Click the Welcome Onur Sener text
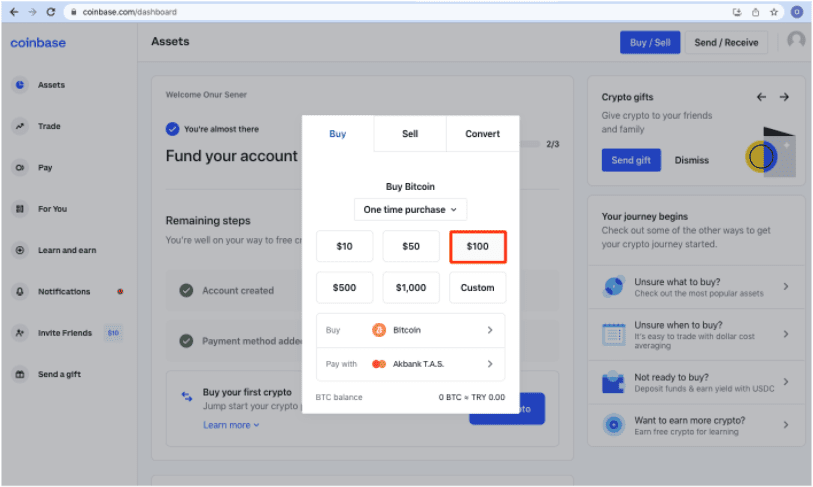 (206, 94)
